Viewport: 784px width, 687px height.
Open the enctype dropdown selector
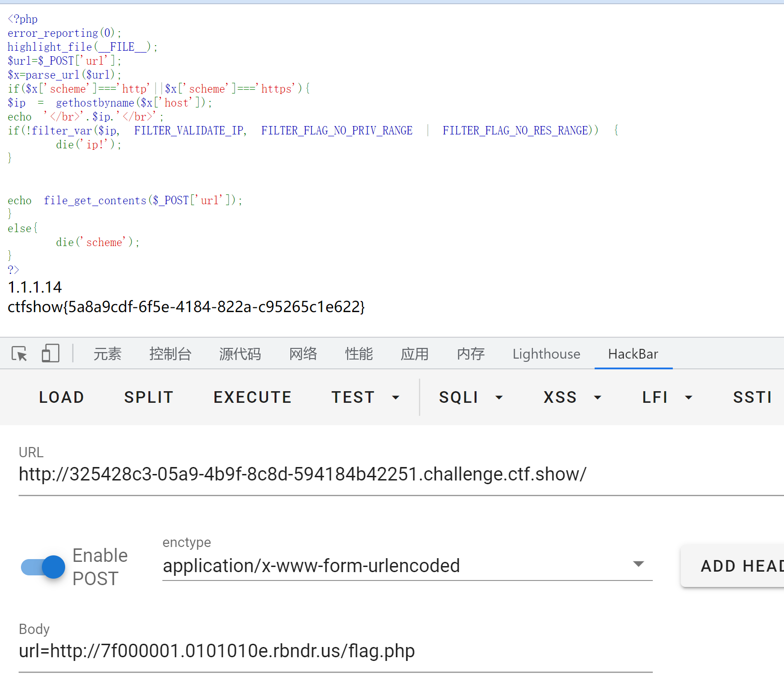point(408,566)
